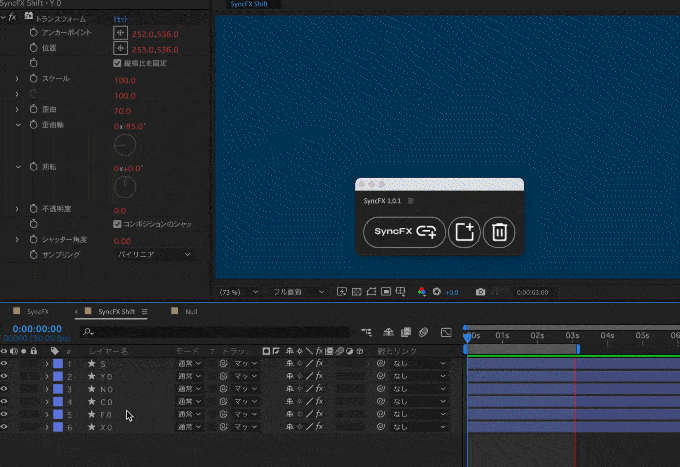This screenshot has width=680, height=467.
Task: Hide layer 4 C.0 with eye icon
Action: click(x=4, y=402)
